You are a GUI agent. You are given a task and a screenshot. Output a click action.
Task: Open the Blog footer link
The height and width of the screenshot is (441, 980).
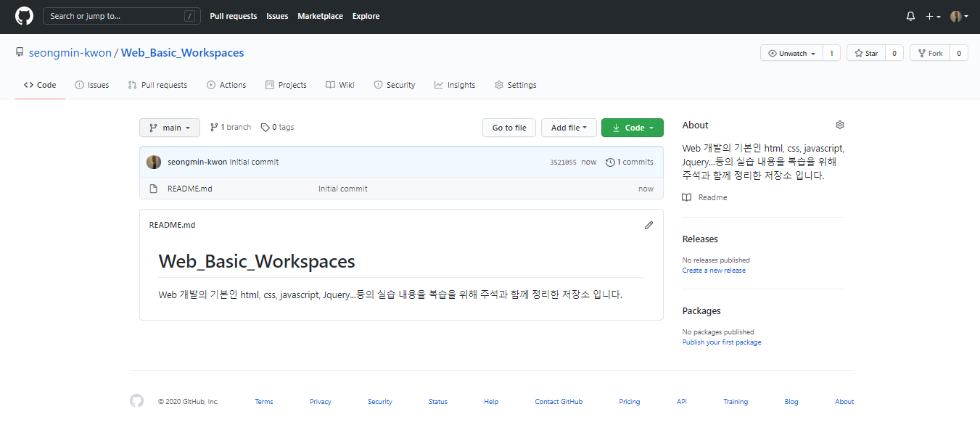(791, 402)
